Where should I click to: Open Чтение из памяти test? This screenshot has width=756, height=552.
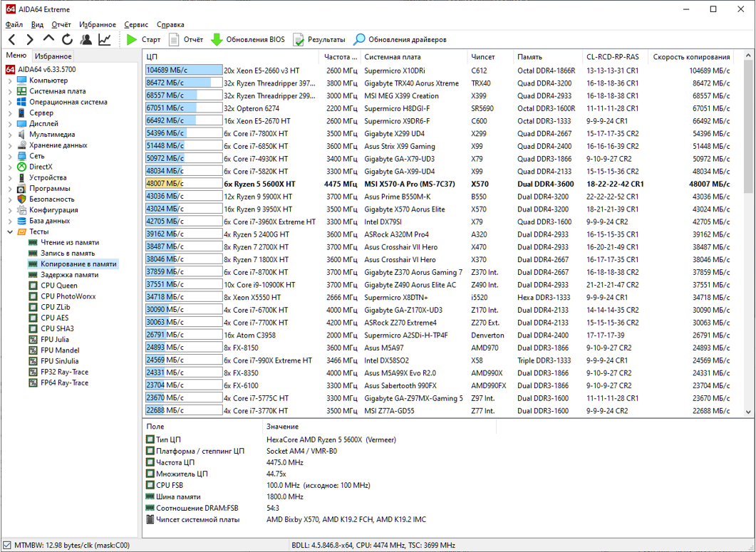(69, 242)
